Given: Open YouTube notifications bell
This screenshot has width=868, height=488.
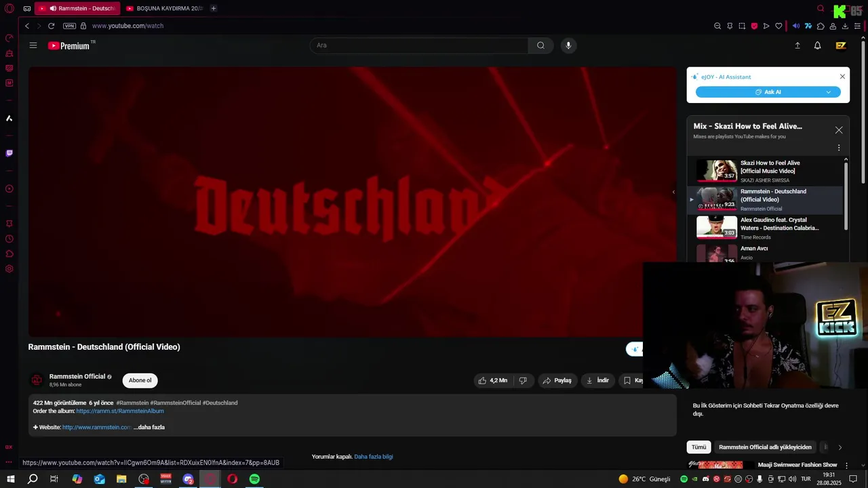Looking at the screenshot, I should 818,45.
